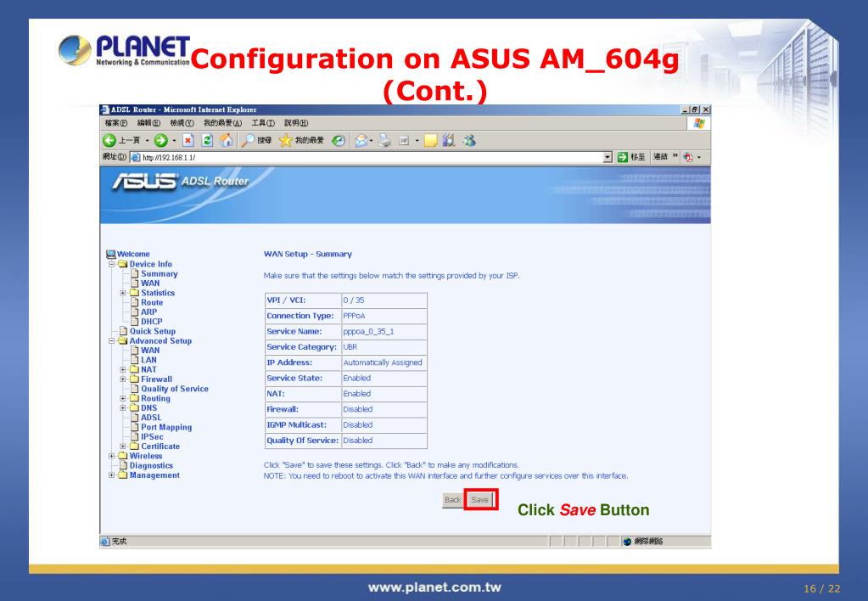Open the Forward button history dropdown arrow
Image resolution: width=868 pixels, height=601 pixels.
coord(174,141)
